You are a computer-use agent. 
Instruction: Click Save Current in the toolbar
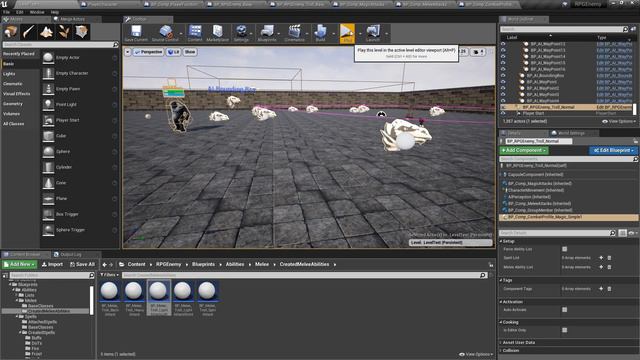coord(136,33)
